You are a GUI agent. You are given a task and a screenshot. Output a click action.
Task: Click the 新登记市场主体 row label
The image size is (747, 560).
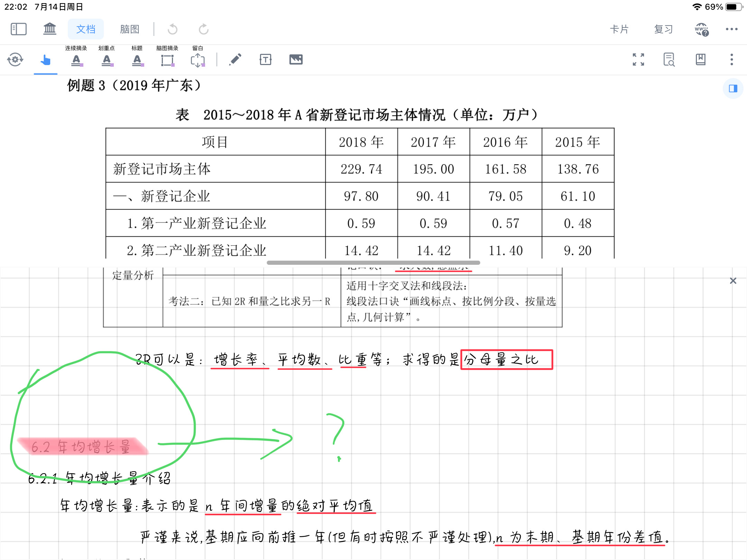tap(162, 169)
